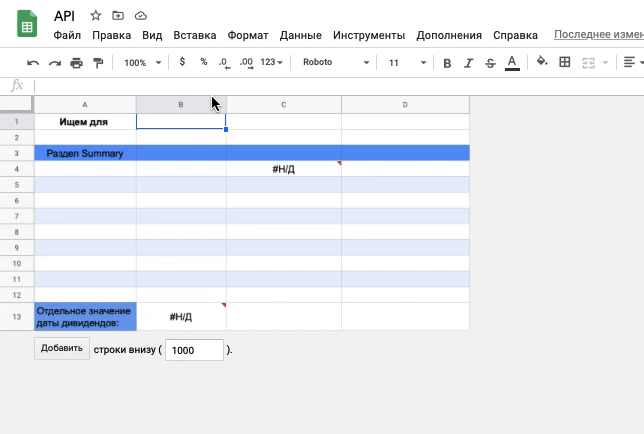Select column A header
Viewport: 644px width, 434px height.
click(85, 105)
